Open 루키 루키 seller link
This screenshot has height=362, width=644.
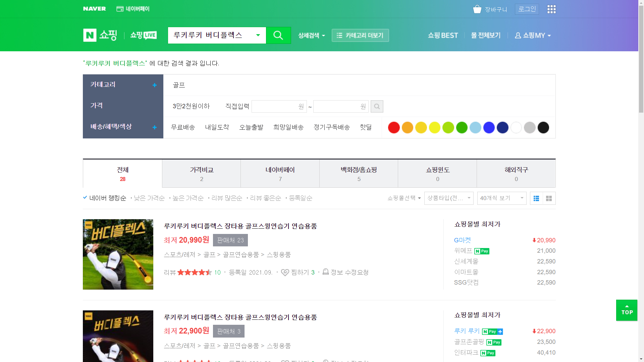click(467, 331)
